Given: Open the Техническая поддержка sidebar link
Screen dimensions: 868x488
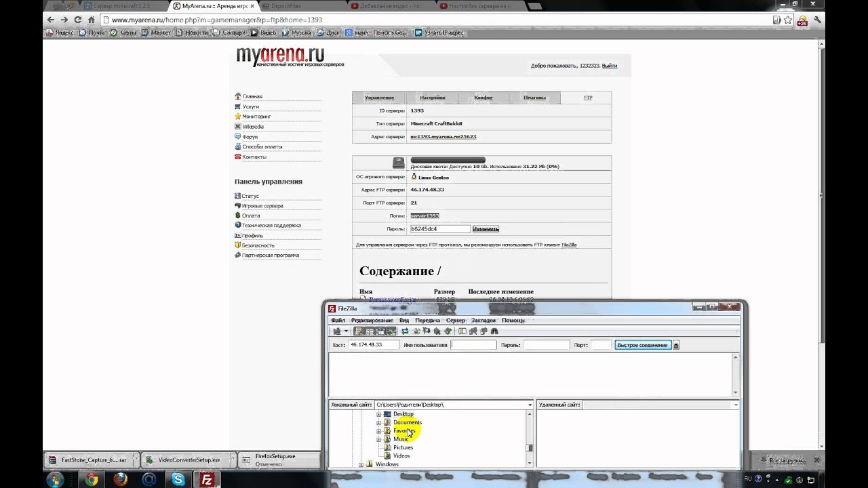Looking at the screenshot, I should click(271, 225).
